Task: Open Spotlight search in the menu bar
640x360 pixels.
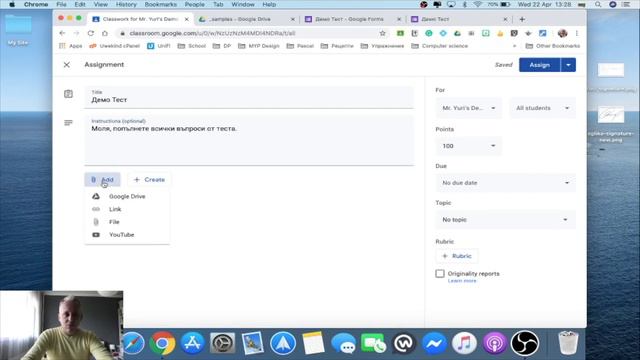Action: 598,4
